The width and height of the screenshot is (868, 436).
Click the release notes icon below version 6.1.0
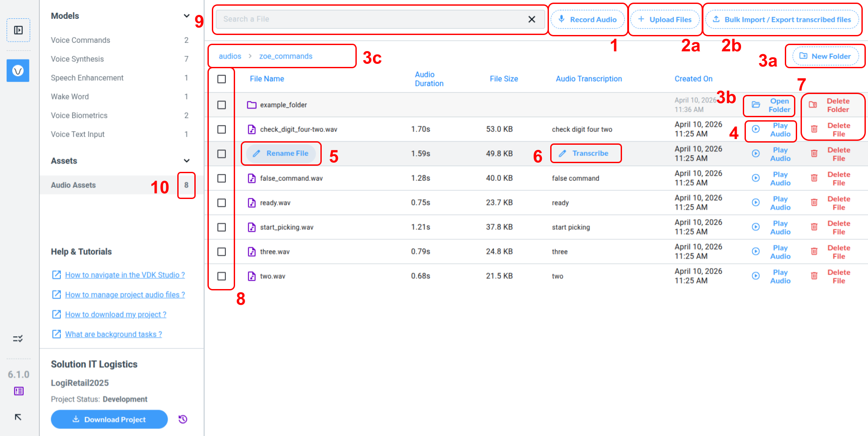pyautogui.click(x=18, y=391)
